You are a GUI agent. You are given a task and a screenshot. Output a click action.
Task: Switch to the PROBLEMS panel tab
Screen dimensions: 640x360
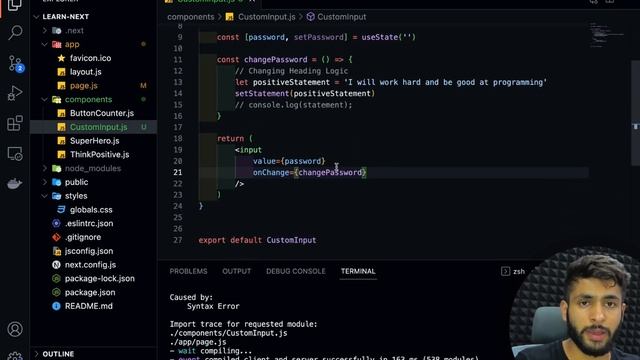tap(189, 271)
